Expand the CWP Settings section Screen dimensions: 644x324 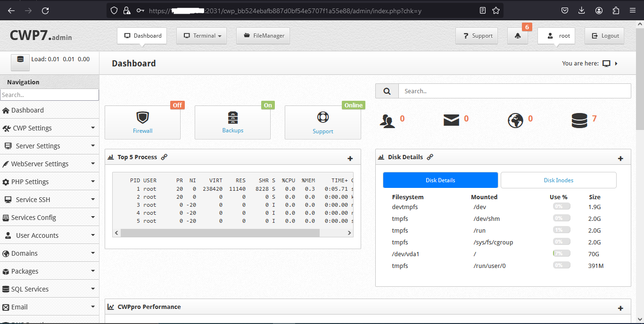(50, 128)
